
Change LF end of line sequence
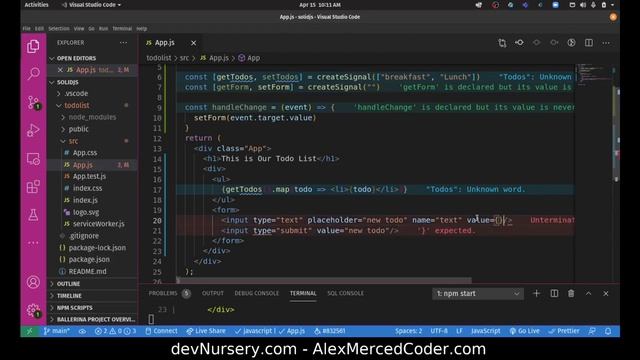(459, 331)
